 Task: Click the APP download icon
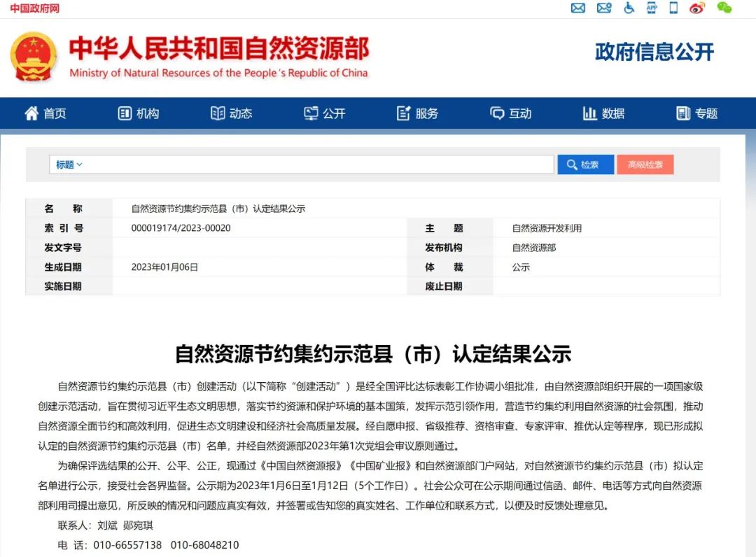point(652,8)
